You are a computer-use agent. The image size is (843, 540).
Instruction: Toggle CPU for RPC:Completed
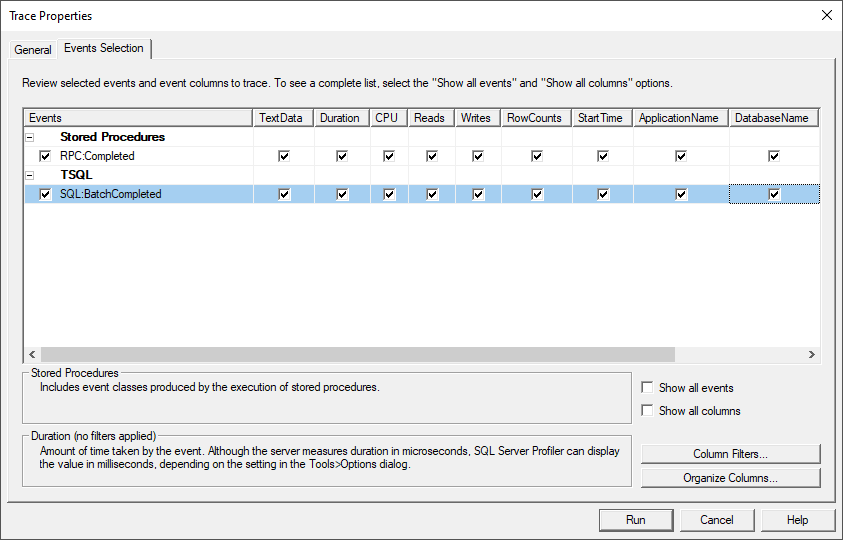(x=389, y=156)
